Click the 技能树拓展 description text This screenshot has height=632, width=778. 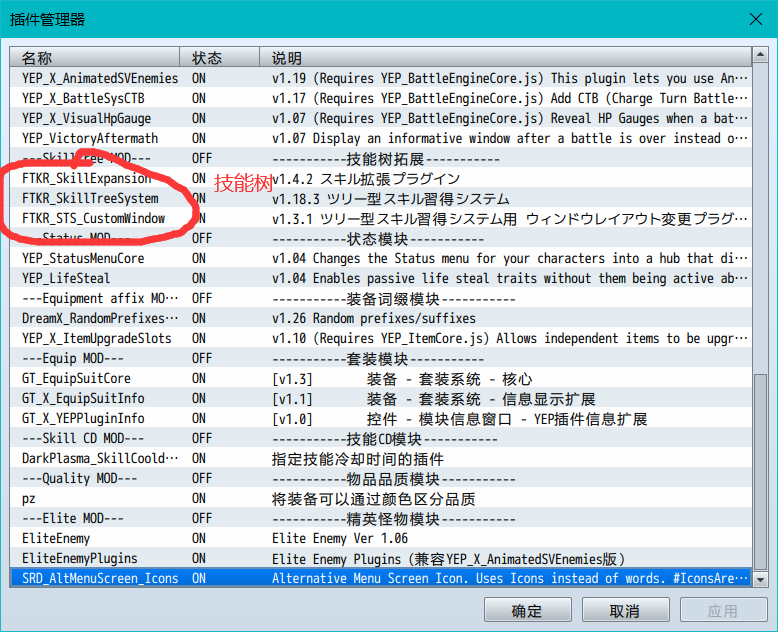point(386,159)
